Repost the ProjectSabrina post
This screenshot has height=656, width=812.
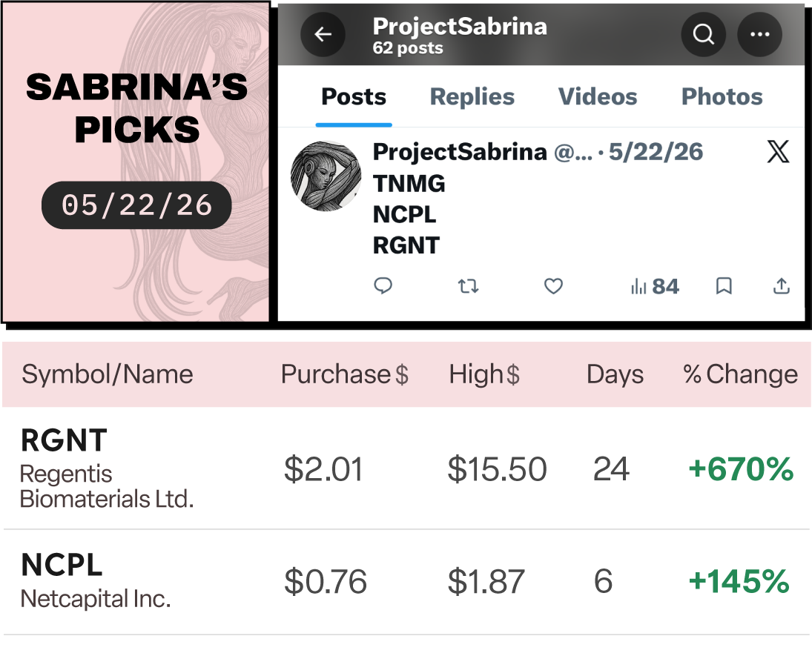click(x=468, y=286)
